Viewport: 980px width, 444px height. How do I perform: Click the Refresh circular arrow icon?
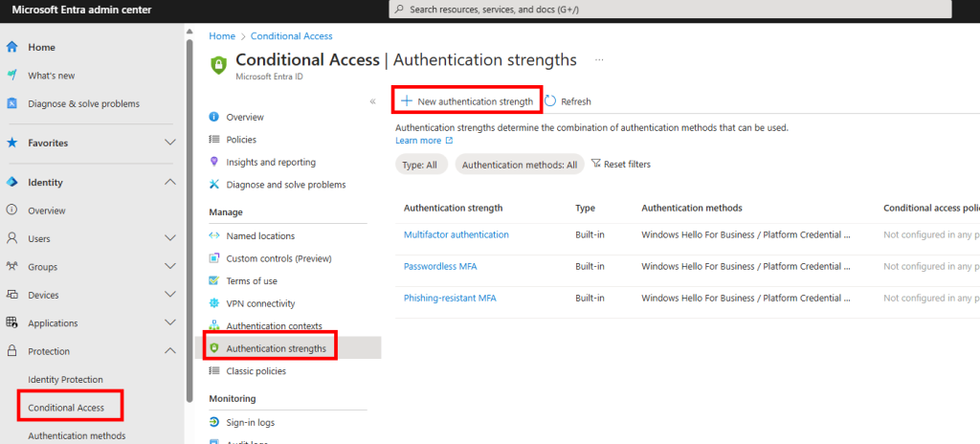pos(550,100)
